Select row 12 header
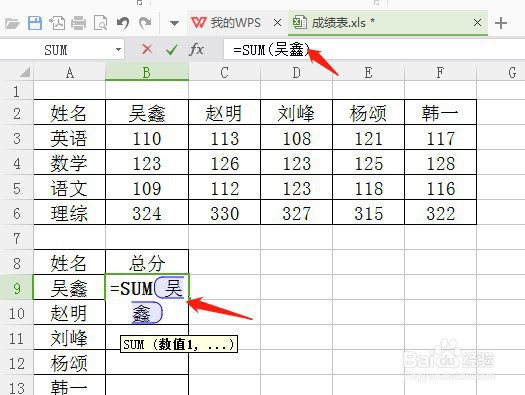This screenshot has width=525, height=395. pos(17,363)
